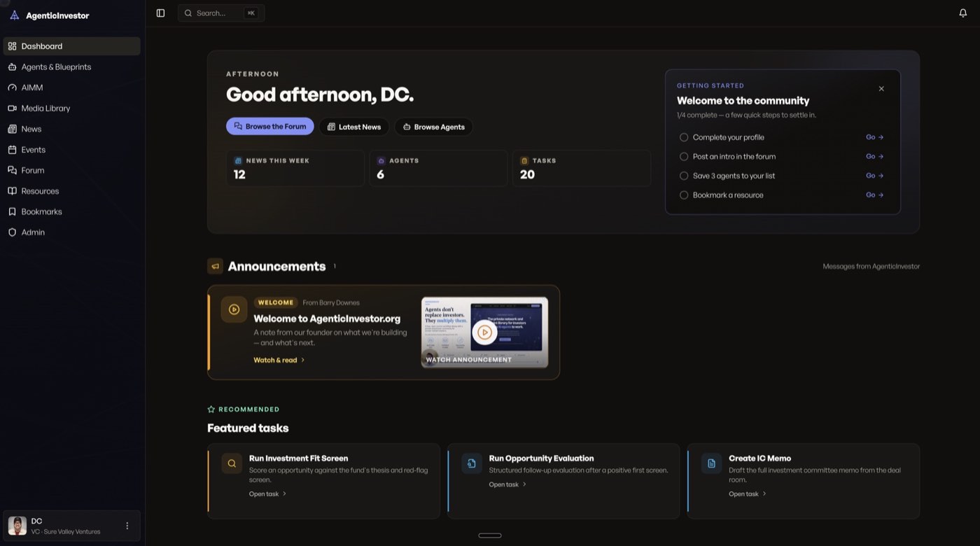The image size is (980, 546).
Task: Toggle the sidebar panel icon
Action: click(x=160, y=13)
